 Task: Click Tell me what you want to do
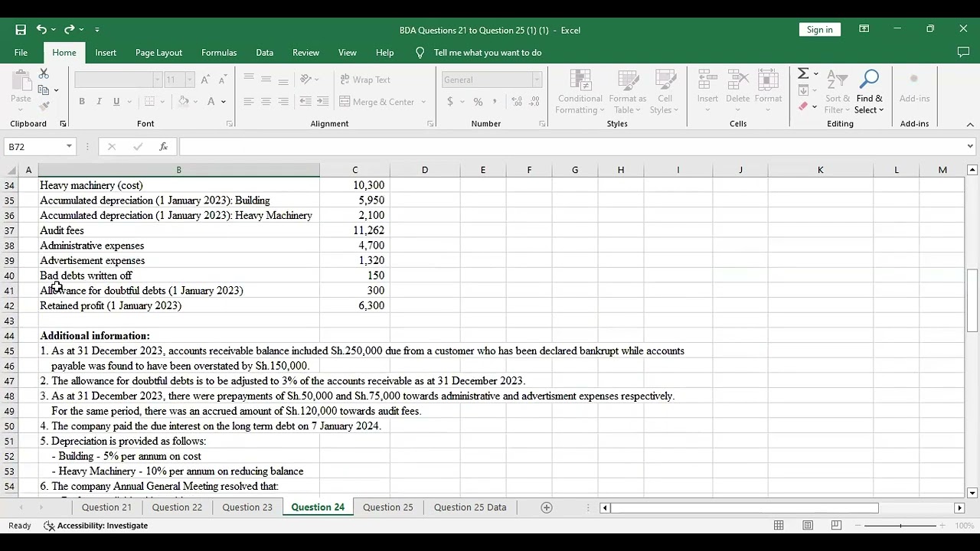click(x=487, y=53)
